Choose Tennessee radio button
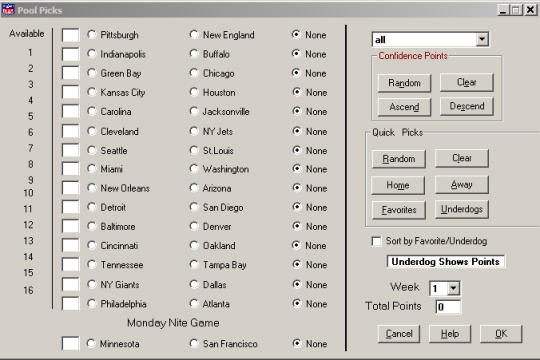 coord(92,264)
